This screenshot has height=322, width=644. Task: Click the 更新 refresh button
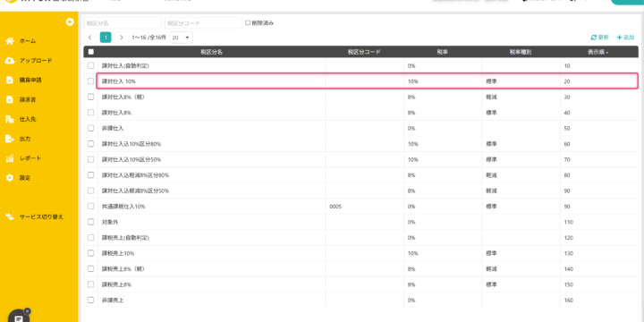[599, 38]
